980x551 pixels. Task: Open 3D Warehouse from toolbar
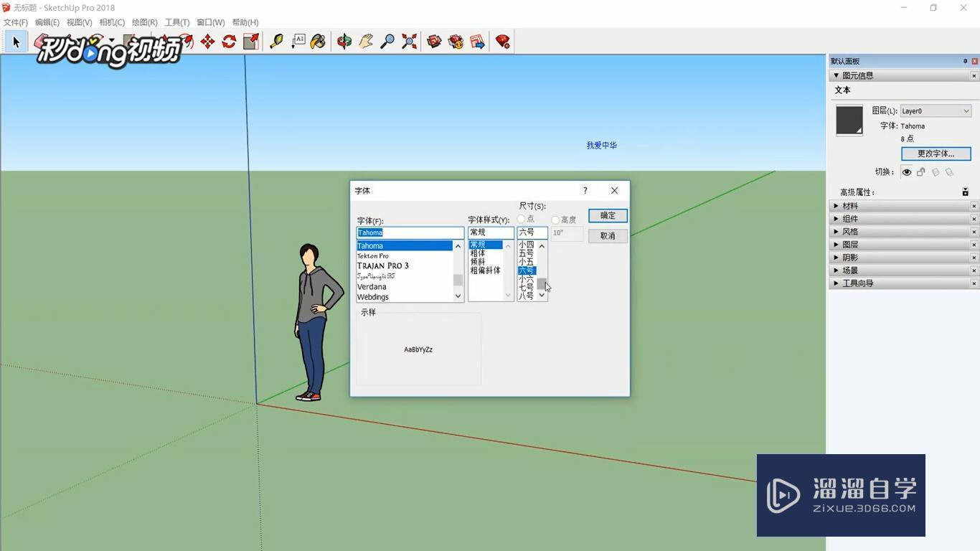point(434,42)
